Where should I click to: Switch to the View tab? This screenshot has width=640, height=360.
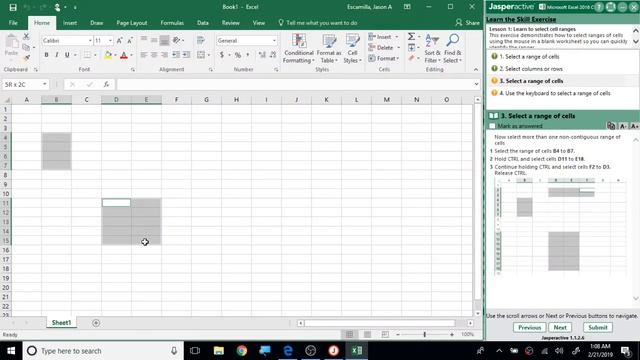(x=258, y=23)
